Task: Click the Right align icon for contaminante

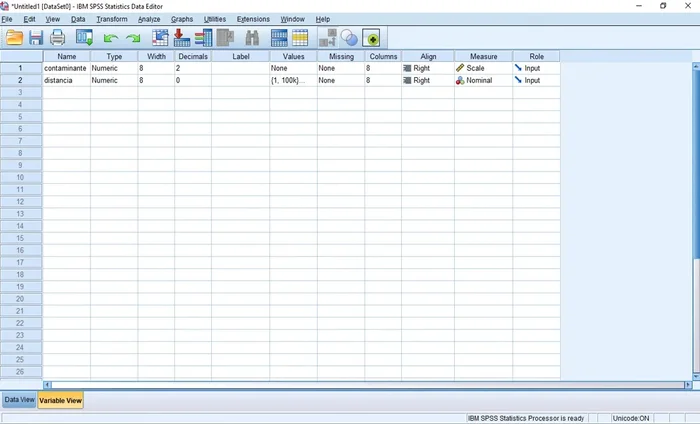Action: tap(407, 68)
